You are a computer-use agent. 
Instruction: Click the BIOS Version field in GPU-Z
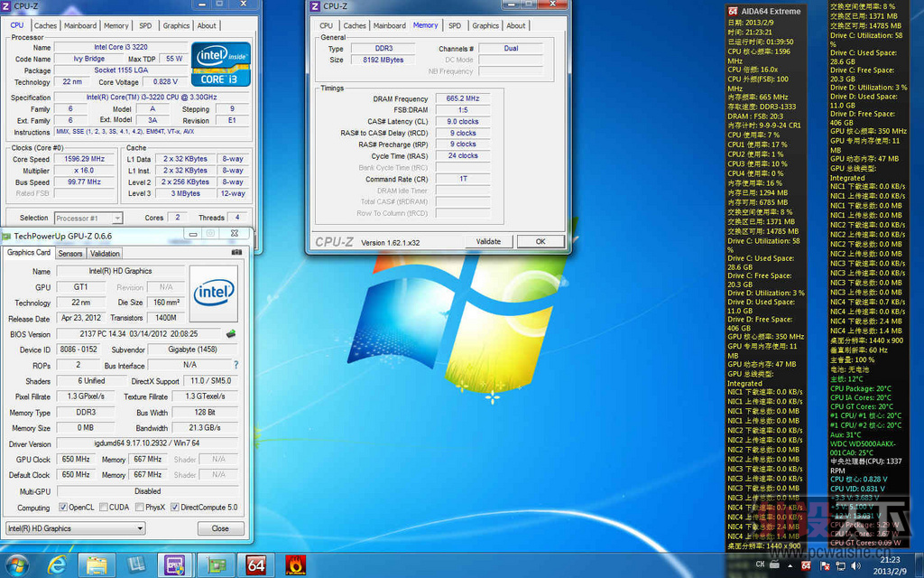[x=139, y=334]
